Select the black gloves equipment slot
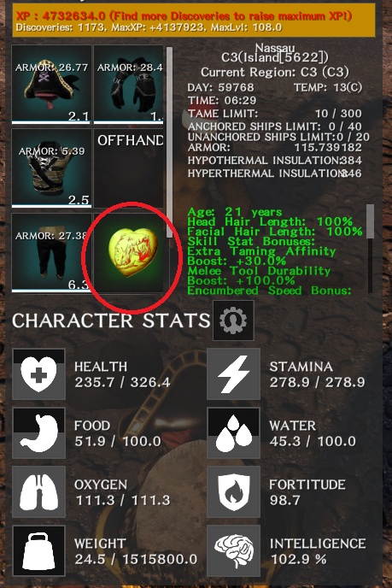This screenshot has width=392, height=588. point(128,85)
